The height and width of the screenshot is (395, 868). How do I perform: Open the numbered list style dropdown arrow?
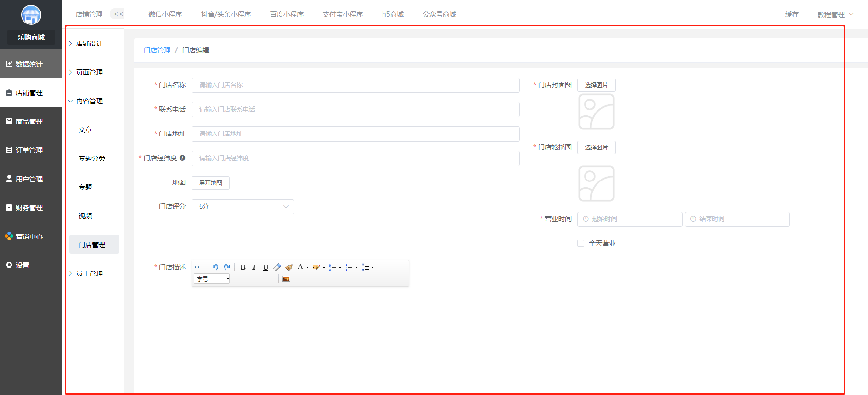point(340,267)
